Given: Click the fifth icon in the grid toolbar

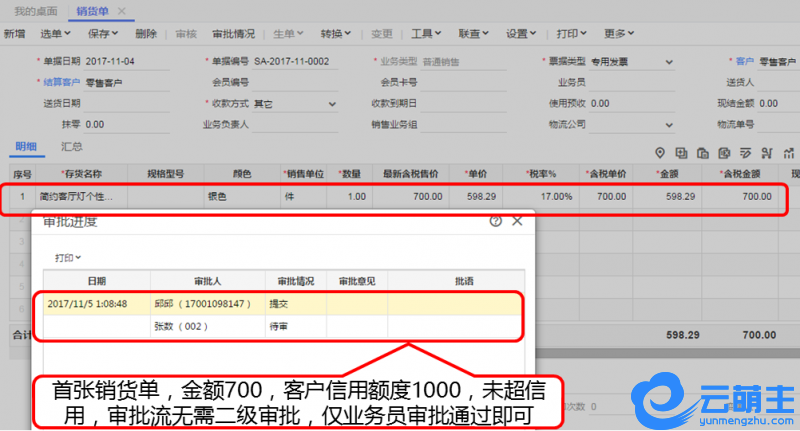Looking at the screenshot, I should [746, 152].
